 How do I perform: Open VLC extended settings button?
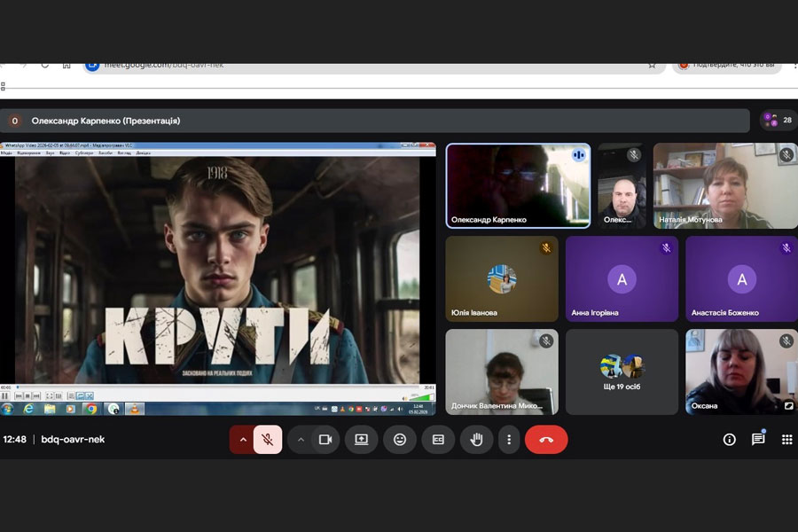point(59,395)
